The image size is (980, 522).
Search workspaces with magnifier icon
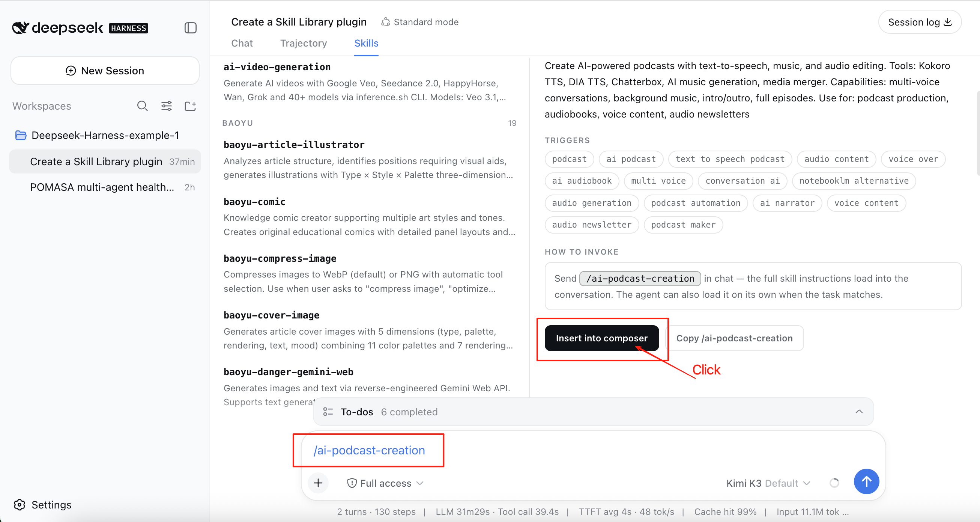(142, 106)
